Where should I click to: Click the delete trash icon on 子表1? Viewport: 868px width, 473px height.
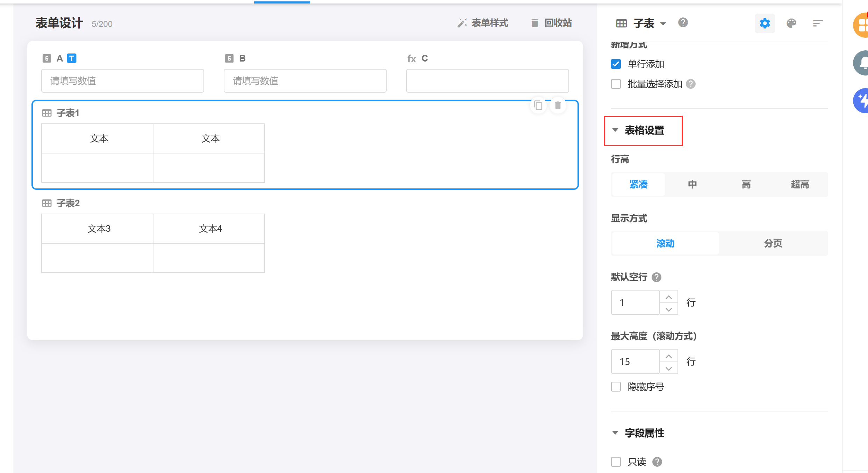click(x=558, y=105)
